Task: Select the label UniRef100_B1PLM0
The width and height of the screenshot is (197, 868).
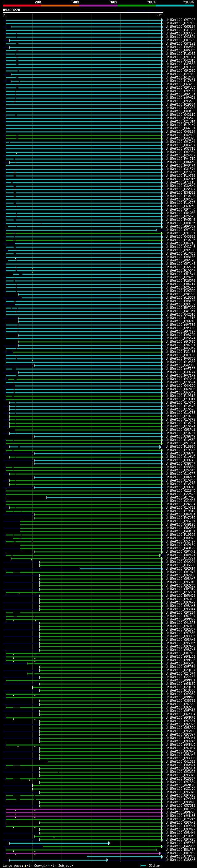Action: pos(180,125)
